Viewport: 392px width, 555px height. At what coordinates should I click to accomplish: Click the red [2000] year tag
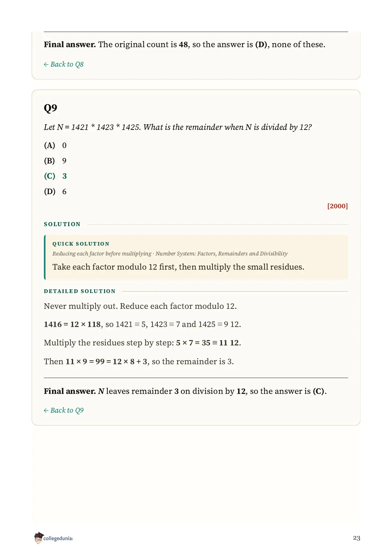pyautogui.click(x=337, y=206)
